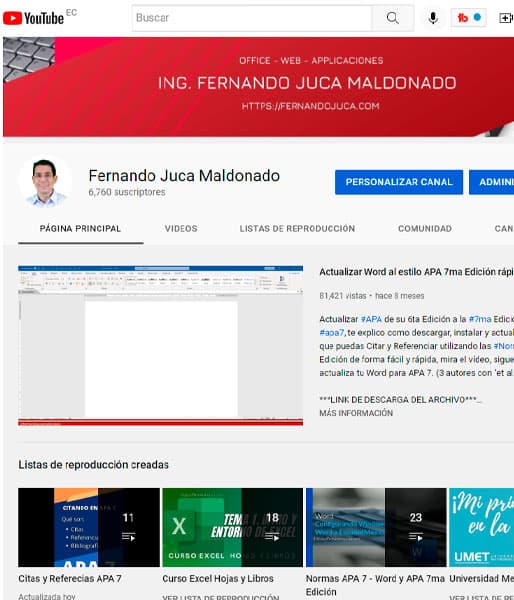
Task: Open the UMET playlist thumbnail
Action: pos(481,527)
